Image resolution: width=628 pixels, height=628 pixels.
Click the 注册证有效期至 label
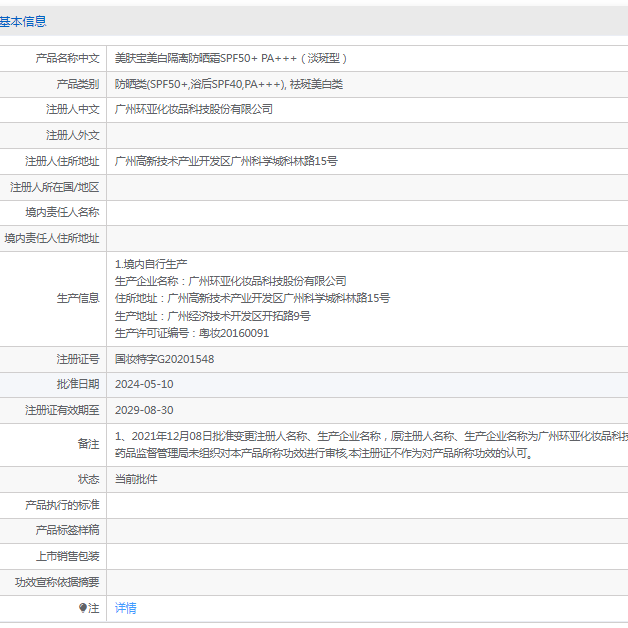(x=62, y=411)
